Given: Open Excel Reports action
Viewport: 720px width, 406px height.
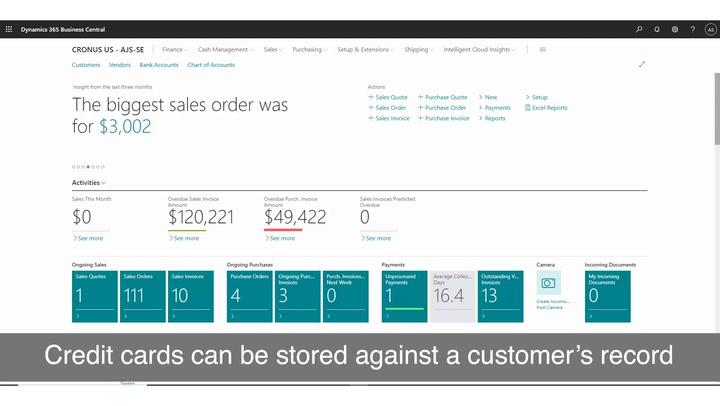Looking at the screenshot, I should point(548,108).
